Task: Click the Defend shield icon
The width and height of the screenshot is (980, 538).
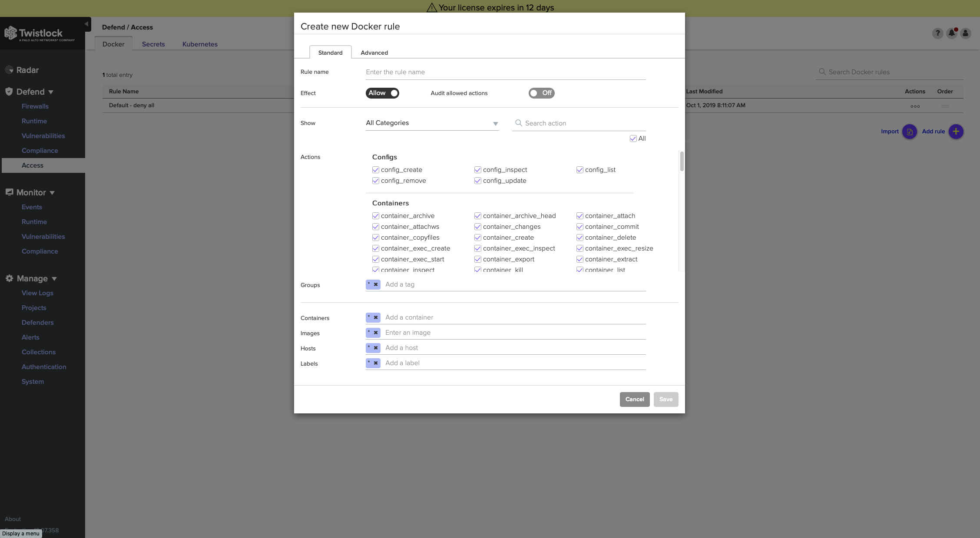Action: [x=9, y=91]
